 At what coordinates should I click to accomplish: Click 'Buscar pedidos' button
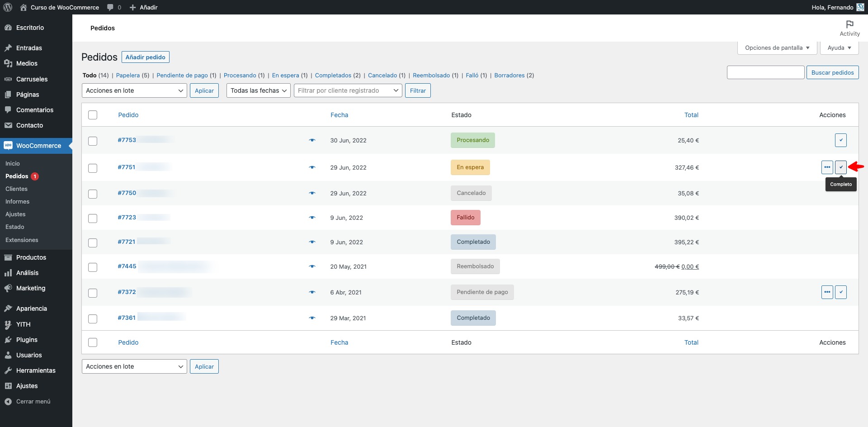[832, 72]
